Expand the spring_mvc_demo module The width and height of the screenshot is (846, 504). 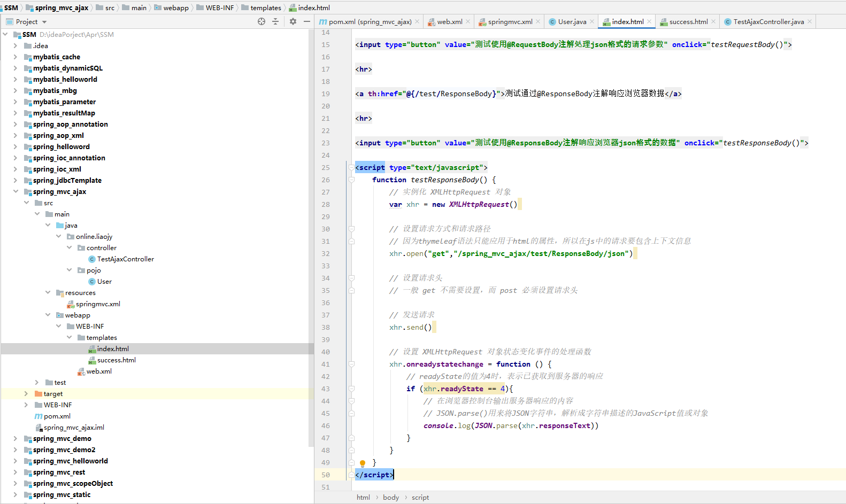point(16,438)
